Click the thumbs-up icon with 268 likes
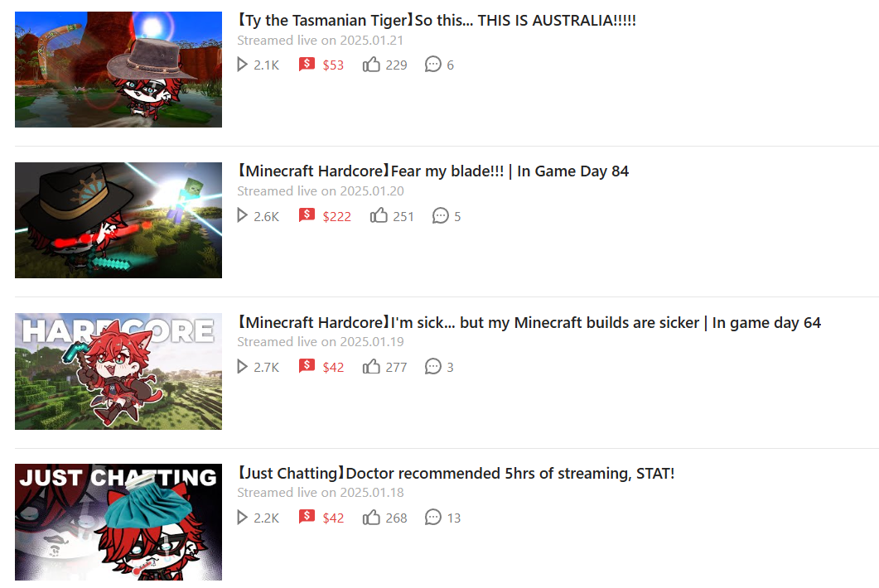Screen dimensions: 879x588 coord(371,517)
